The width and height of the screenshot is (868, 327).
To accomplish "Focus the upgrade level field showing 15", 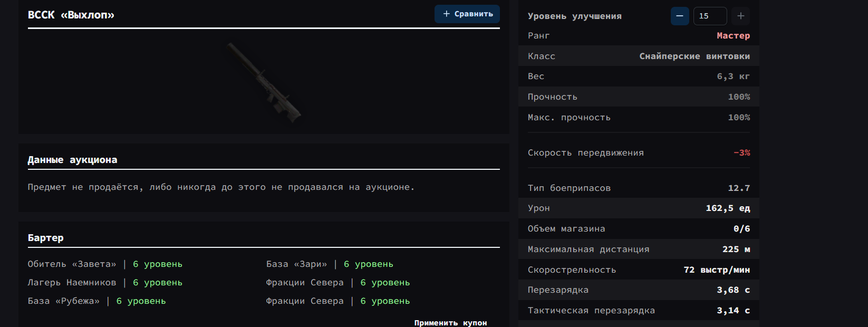I will pos(710,16).
